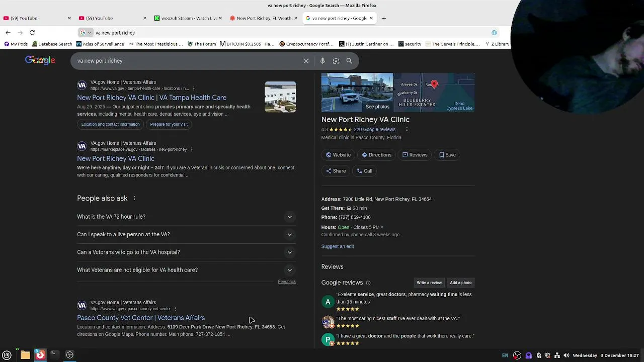This screenshot has width=644, height=362.
Task: Click the phone number (727) 869-4100
Action: click(354, 217)
